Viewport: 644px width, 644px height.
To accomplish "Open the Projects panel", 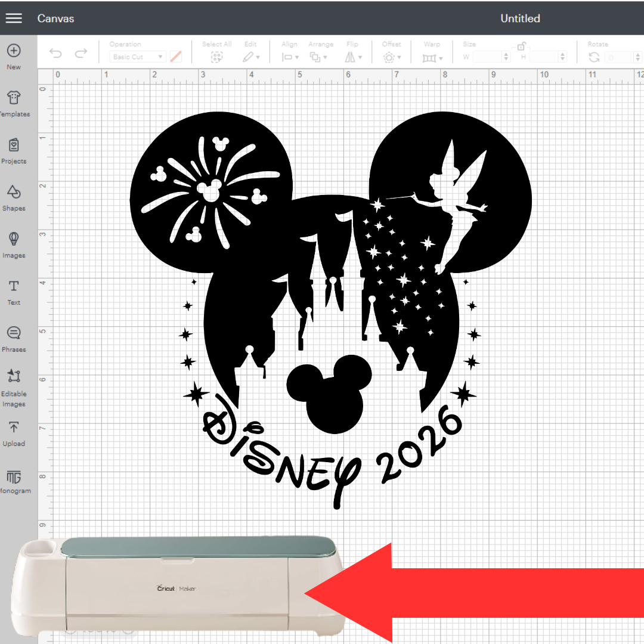I will (x=14, y=151).
